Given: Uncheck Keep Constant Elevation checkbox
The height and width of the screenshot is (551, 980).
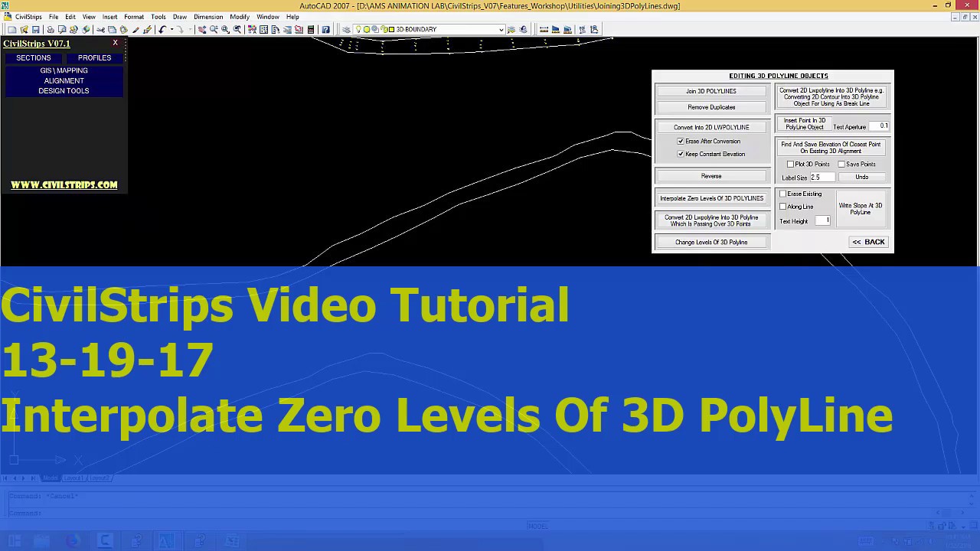Looking at the screenshot, I should click(681, 154).
